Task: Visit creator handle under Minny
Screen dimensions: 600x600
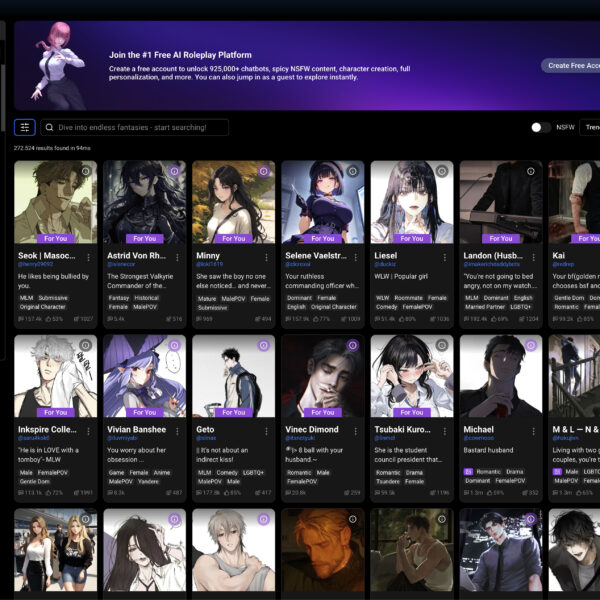Action: pos(209,264)
